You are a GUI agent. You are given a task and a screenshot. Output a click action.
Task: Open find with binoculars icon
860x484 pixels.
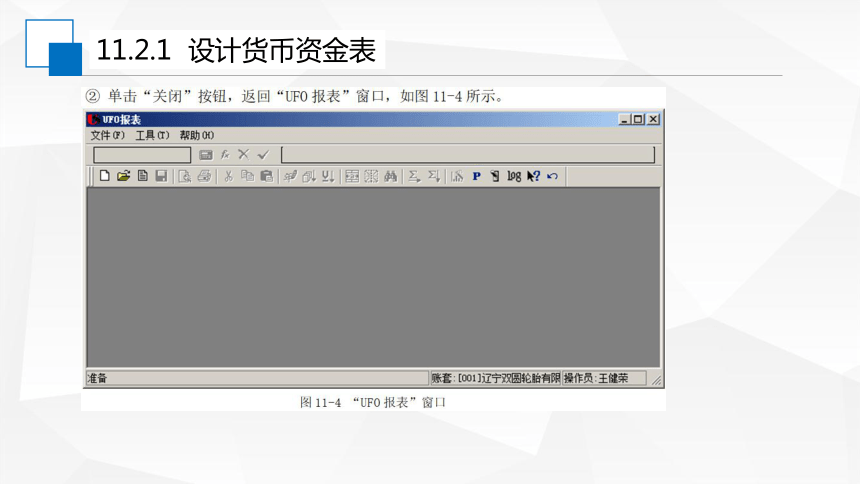(391, 176)
